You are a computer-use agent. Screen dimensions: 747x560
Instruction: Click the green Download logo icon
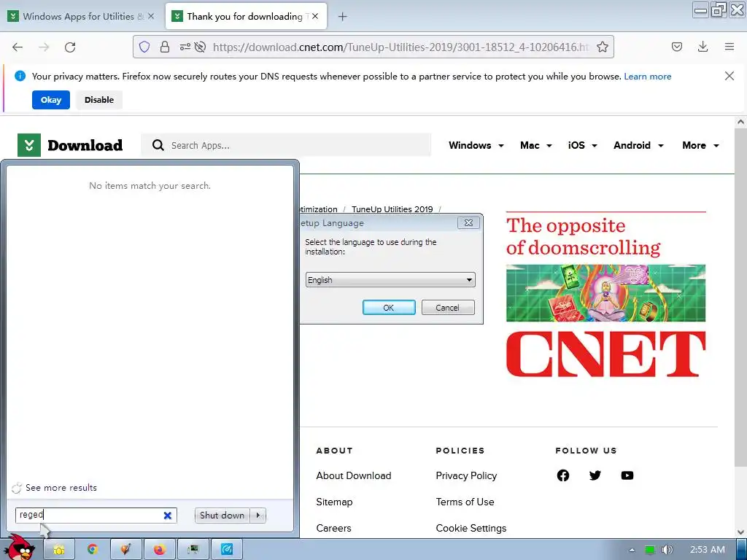tap(29, 145)
